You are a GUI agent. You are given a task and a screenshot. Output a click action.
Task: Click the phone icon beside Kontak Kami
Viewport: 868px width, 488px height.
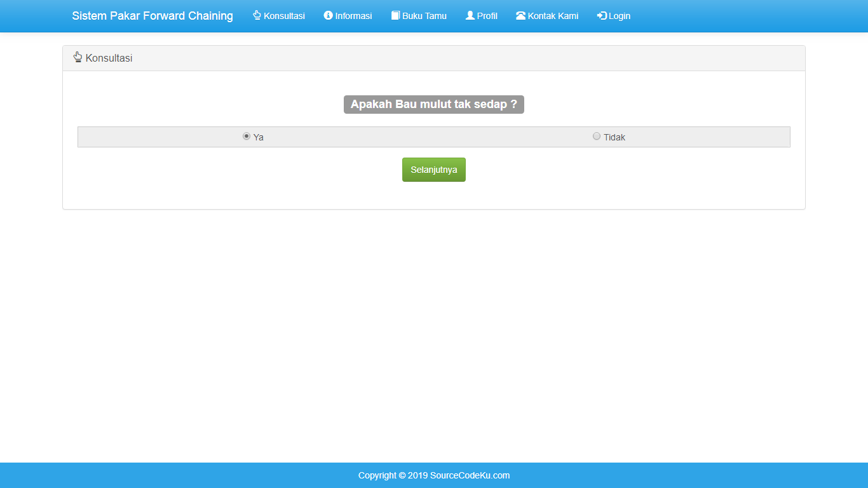(x=520, y=15)
